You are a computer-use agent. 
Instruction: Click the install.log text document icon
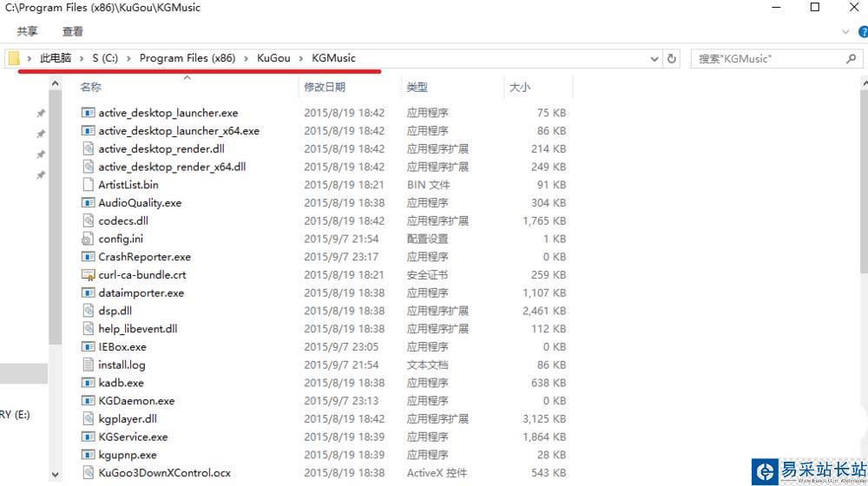pos(88,364)
